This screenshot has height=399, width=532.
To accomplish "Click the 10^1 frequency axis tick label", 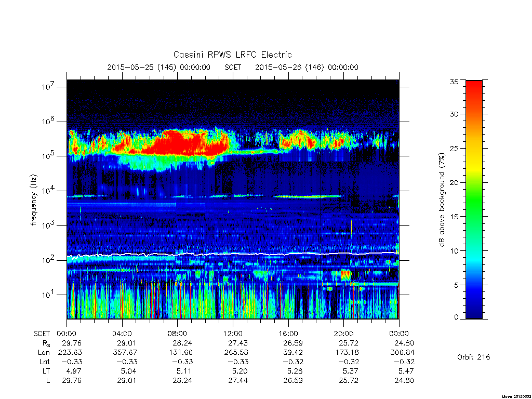I will pos(48,295).
